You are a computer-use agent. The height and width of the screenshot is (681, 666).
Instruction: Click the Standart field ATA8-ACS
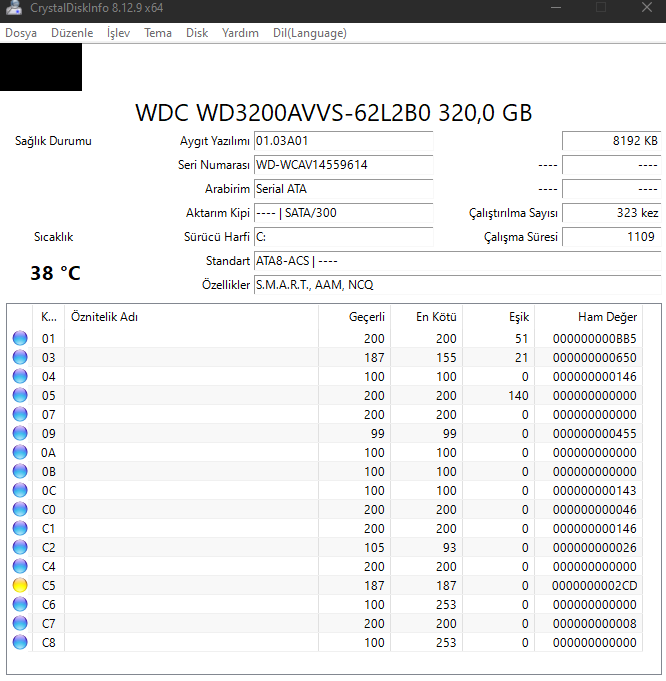[x=457, y=261]
